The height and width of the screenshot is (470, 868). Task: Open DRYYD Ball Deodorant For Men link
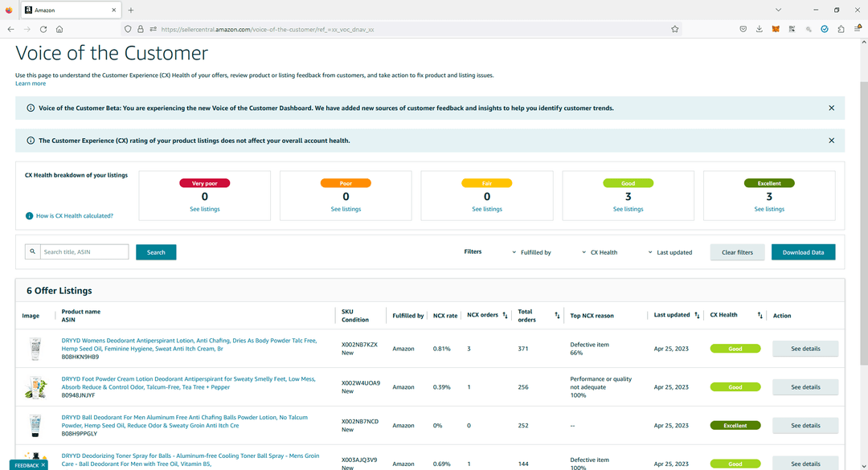(x=184, y=421)
